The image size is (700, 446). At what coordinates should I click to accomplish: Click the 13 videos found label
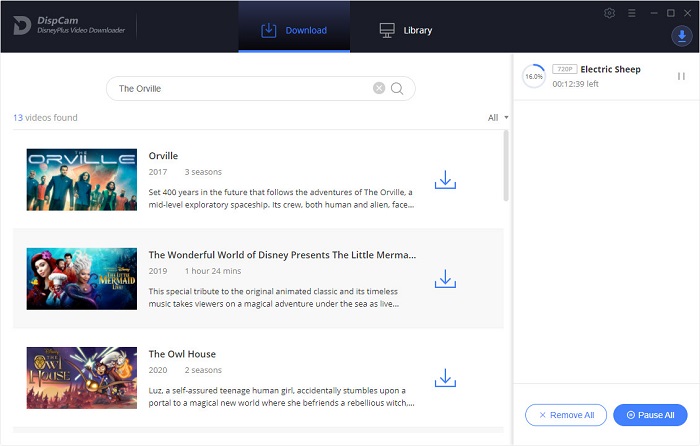[x=45, y=118]
